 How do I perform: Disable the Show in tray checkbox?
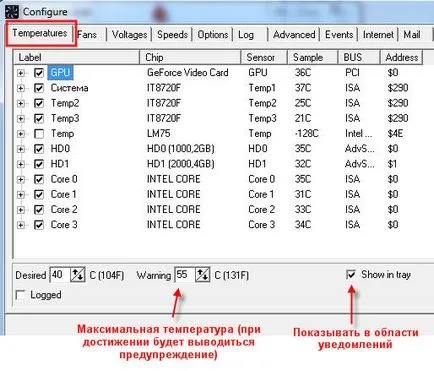pos(351,275)
